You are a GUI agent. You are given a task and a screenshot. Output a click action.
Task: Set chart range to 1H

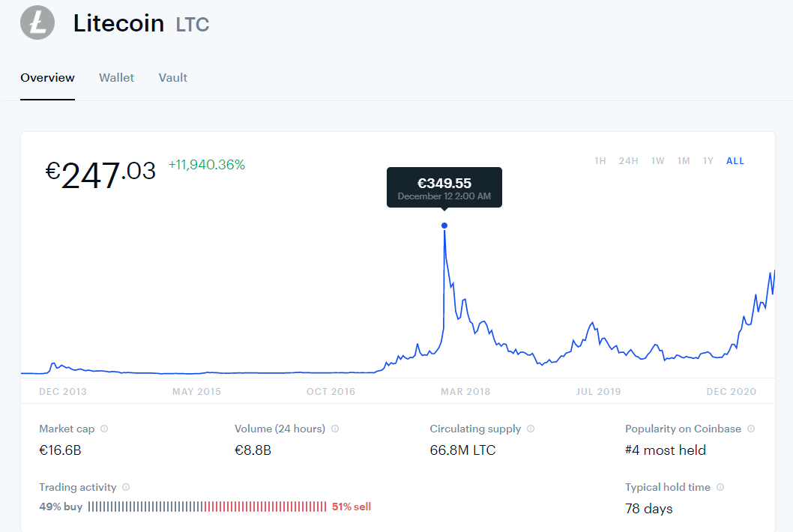pyautogui.click(x=600, y=161)
